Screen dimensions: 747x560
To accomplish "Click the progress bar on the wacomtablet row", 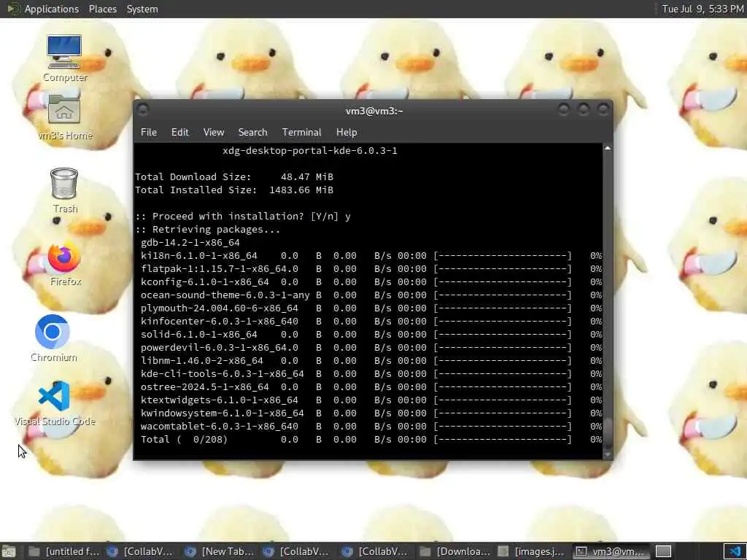I will pos(503,427).
